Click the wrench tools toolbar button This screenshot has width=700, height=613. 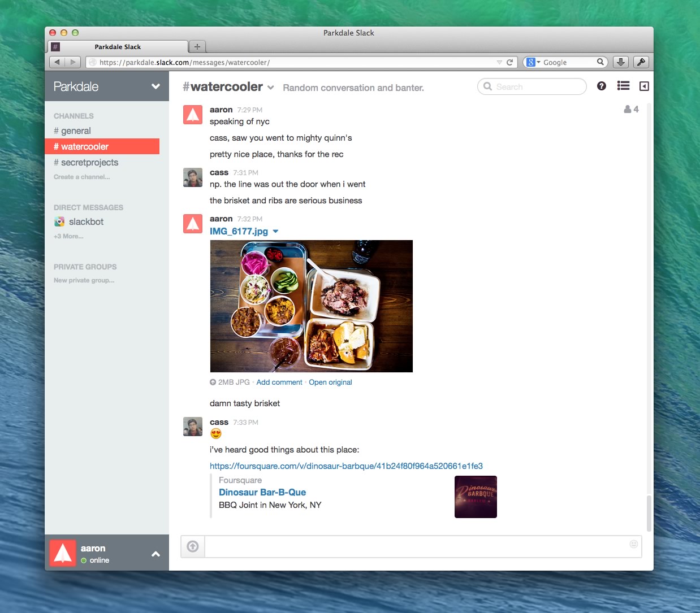641,62
